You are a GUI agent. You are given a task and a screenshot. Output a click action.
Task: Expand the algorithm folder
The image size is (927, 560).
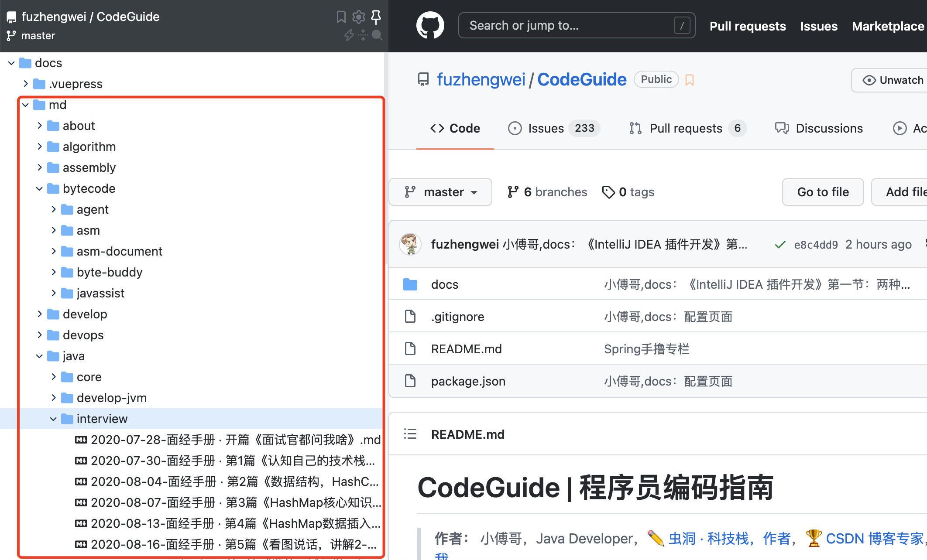click(x=39, y=147)
